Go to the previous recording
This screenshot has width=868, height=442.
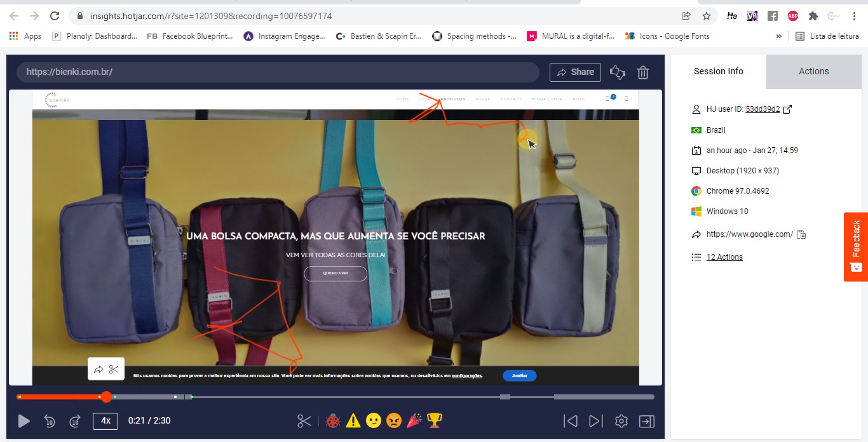click(x=571, y=421)
